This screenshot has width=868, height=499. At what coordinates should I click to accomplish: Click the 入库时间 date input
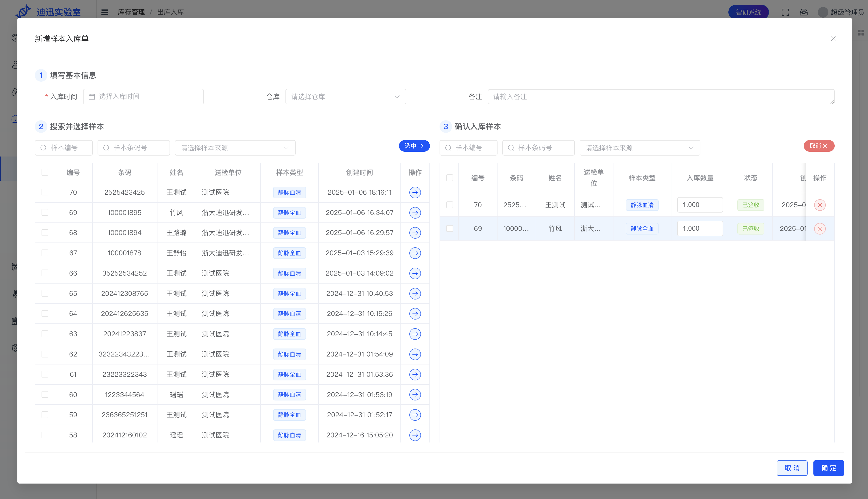[143, 97]
